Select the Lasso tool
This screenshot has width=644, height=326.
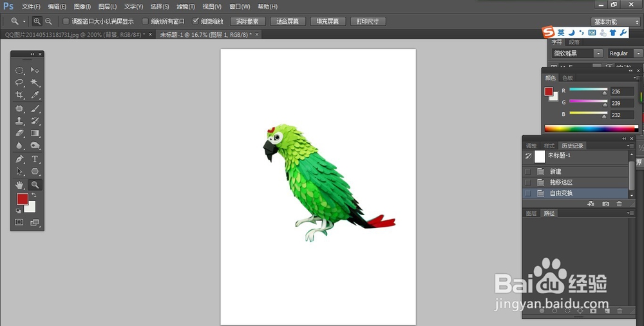pos(19,82)
